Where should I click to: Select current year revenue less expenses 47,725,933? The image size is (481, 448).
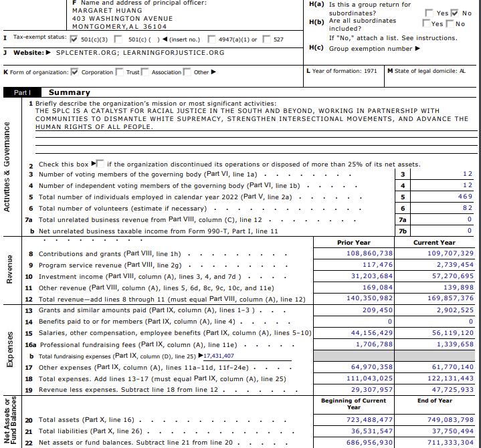pos(453,389)
